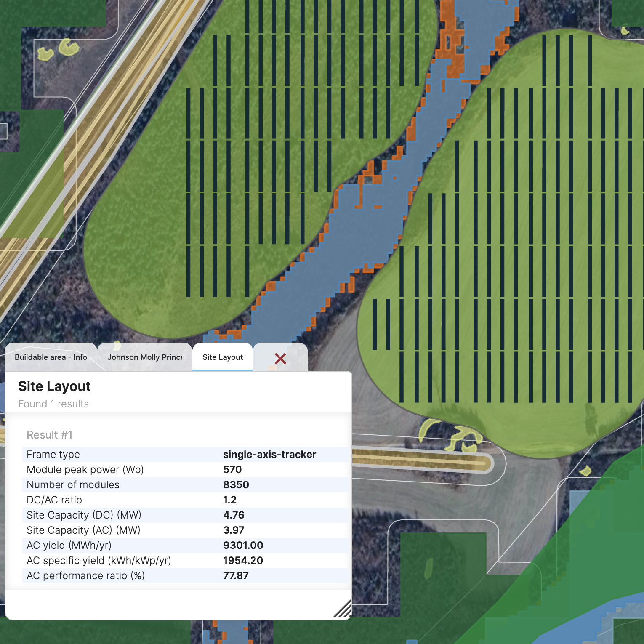The image size is (644, 644).
Task: Select the Site Capacity (AC) (MW) label
Action: tap(83, 530)
